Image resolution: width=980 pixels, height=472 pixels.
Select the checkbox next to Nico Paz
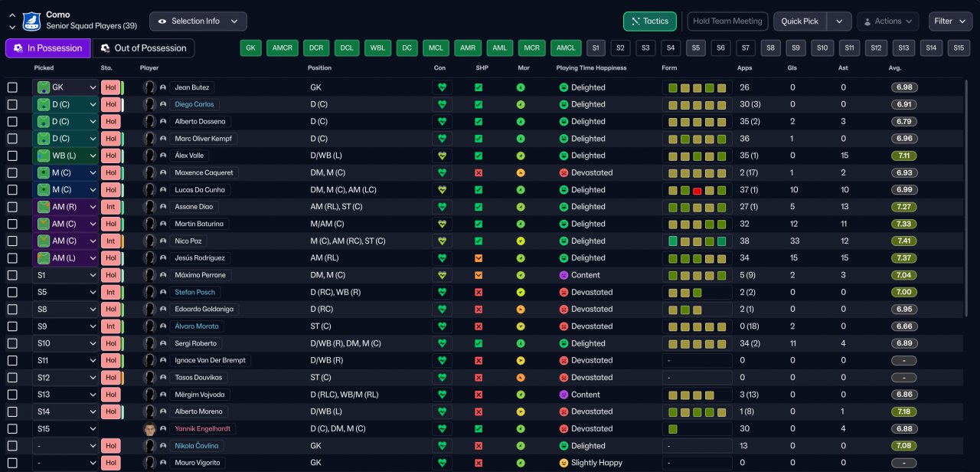[12, 241]
